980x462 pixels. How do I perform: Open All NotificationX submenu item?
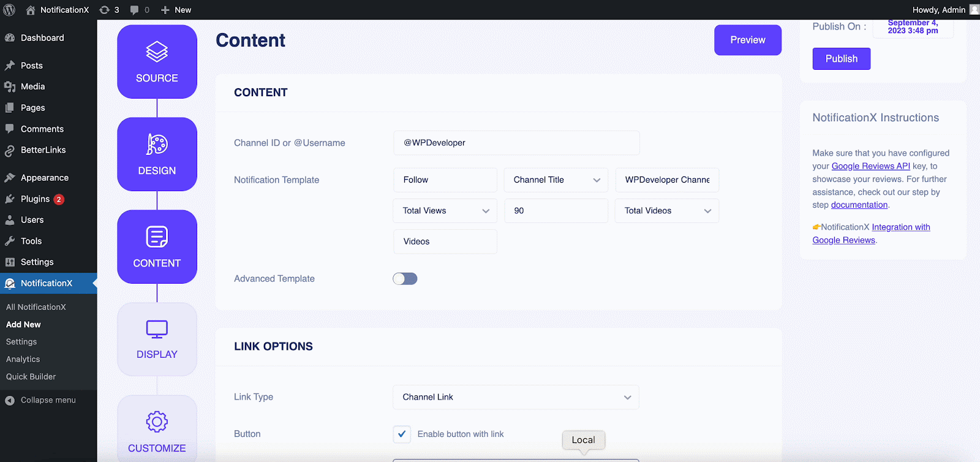pos(36,307)
